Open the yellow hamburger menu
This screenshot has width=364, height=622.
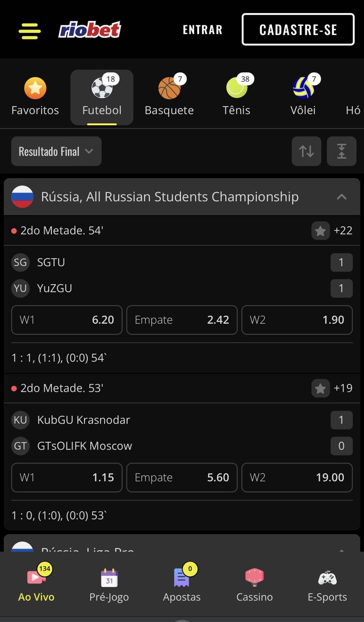click(x=30, y=31)
